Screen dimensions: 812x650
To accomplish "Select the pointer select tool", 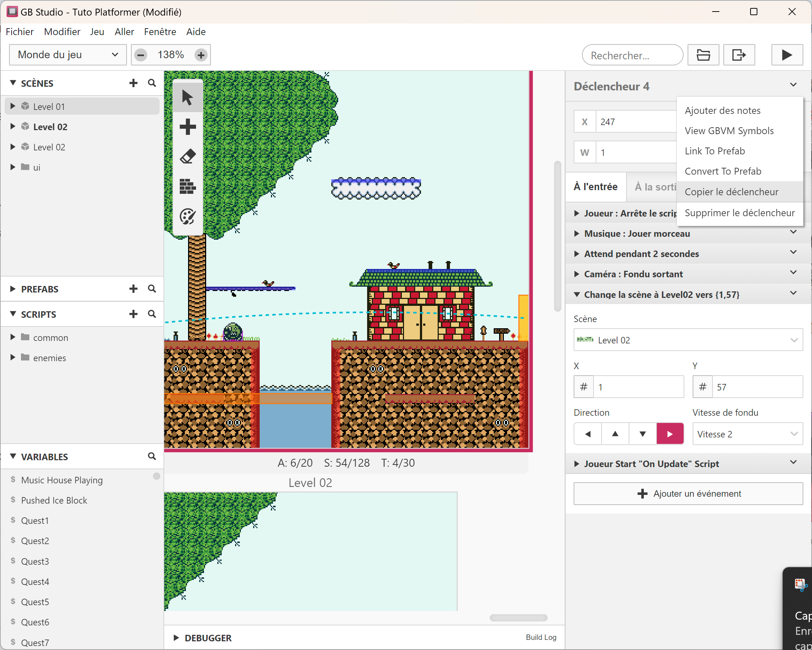I will click(x=187, y=98).
